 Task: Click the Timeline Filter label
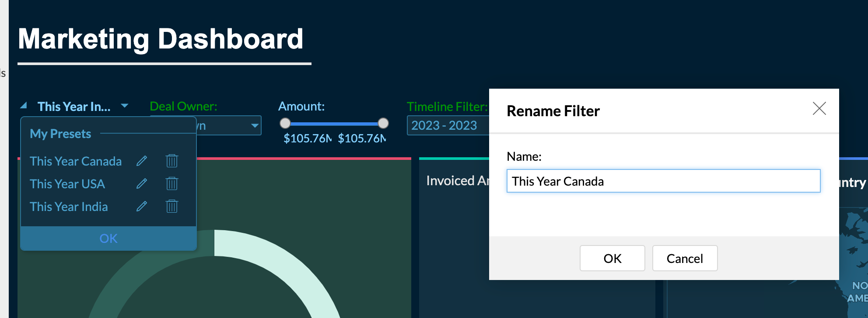point(447,107)
